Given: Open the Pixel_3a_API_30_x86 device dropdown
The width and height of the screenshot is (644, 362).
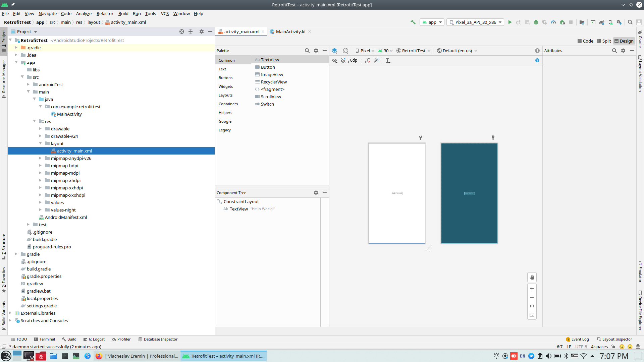Looking at the screenshot, I should pos(476,22).
